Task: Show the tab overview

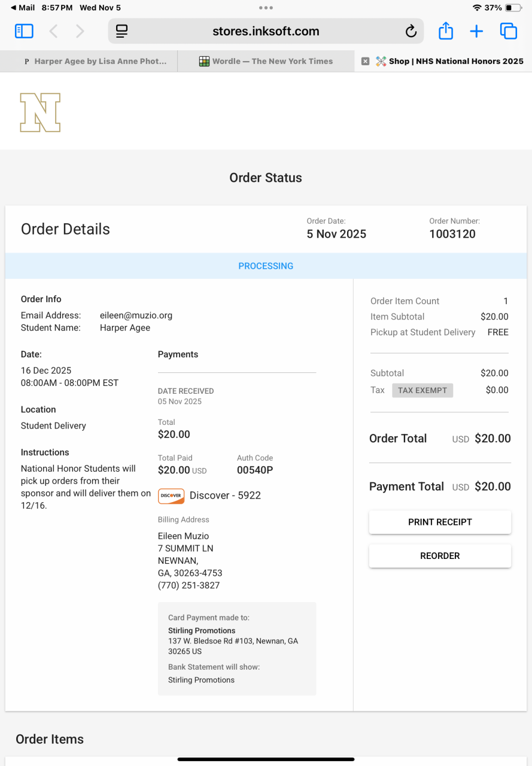Action: 508,31
